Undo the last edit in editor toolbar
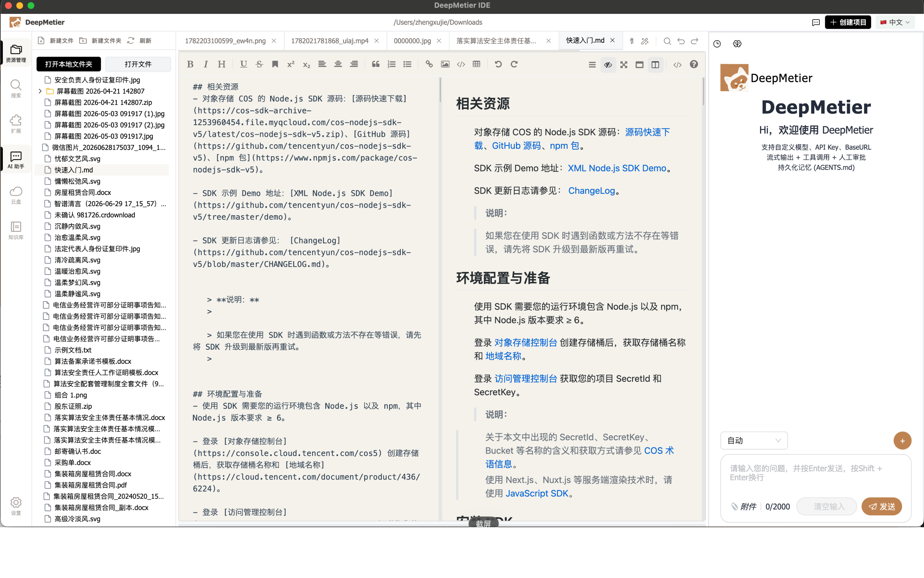The height and width of the screenshot is (578, 924). coord(498,64)
